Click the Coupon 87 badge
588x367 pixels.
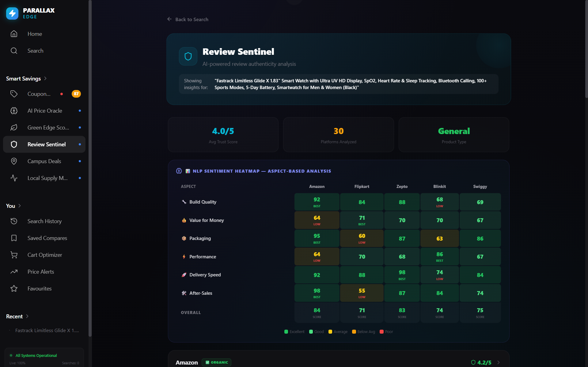76,94
